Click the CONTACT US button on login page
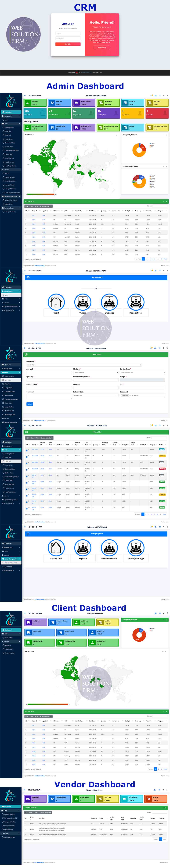 pyautogui.click(x=102, y=47)
